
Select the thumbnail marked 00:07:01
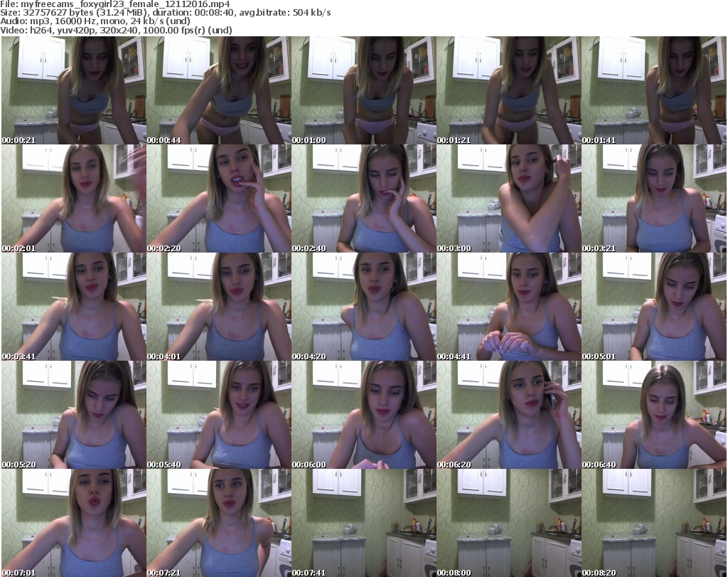(73, 523)
